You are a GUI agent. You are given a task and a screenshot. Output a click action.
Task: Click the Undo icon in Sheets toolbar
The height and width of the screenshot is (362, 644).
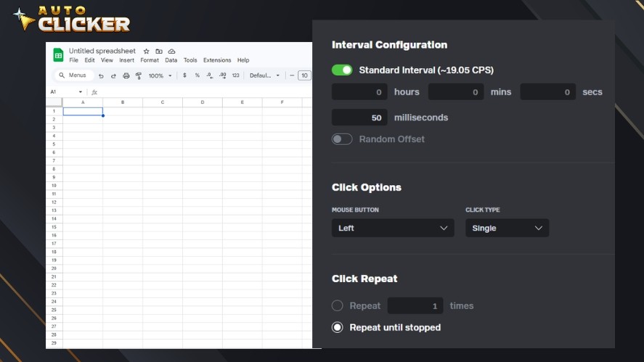(x=101, y=75)
